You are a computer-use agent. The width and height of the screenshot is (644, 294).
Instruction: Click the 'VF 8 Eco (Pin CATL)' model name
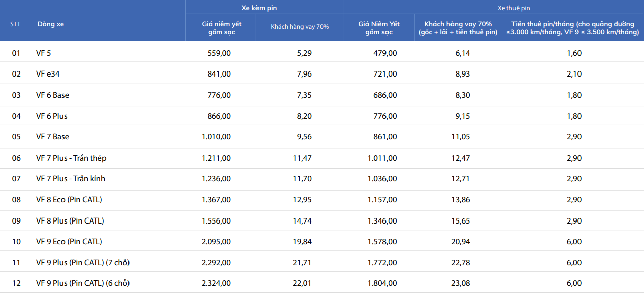[x=69, y=200]
